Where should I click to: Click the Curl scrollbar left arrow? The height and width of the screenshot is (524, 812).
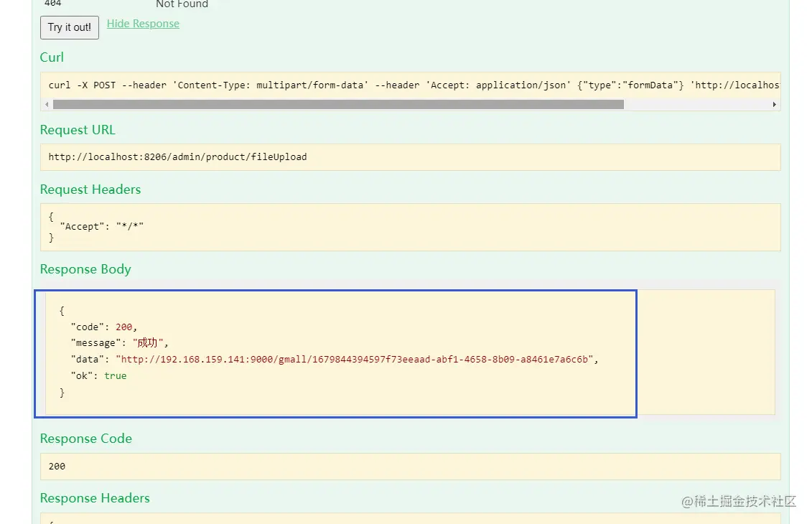tap(47, 105)
